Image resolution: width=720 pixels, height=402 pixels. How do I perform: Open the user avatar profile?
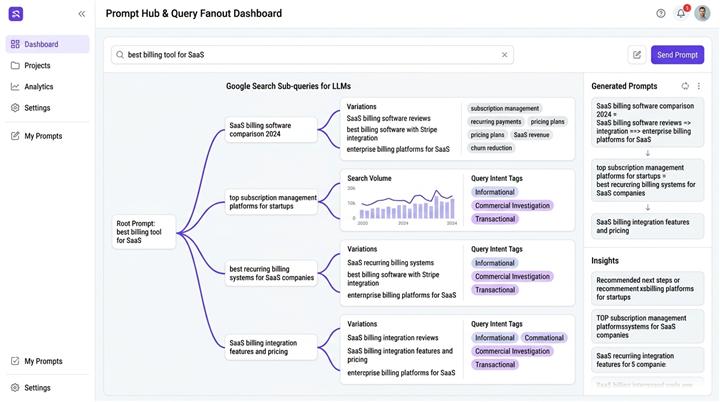(702, 13)
